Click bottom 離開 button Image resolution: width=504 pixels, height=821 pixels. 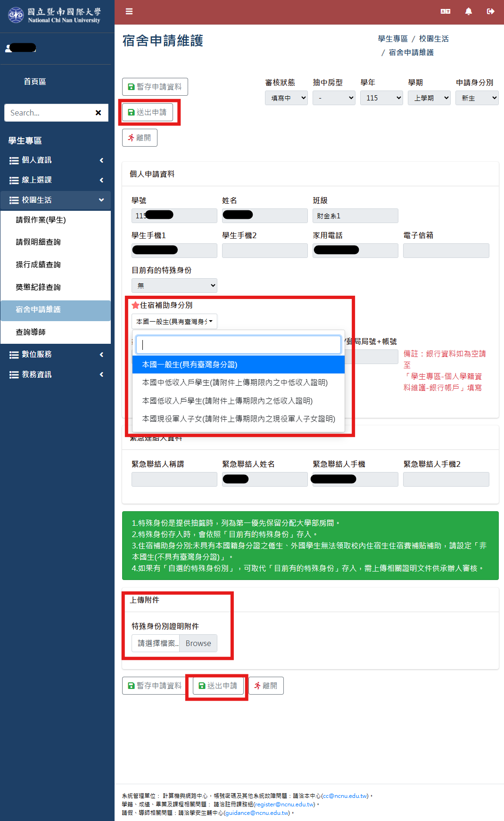coord(266,686)
